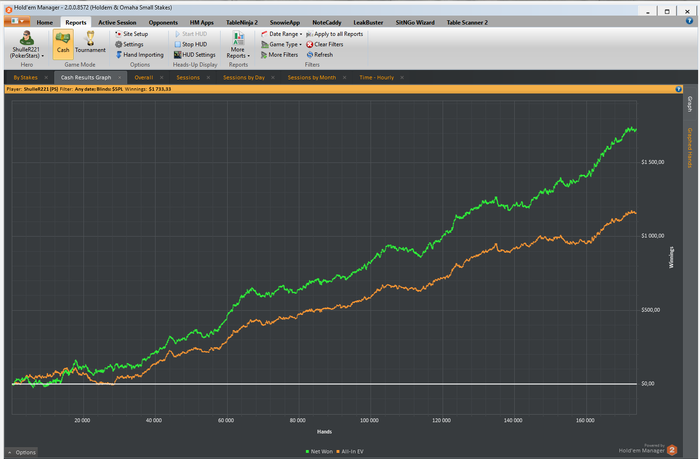Open Sessions by Month report tab
700x459 pixels.
(x=312, y=78)
